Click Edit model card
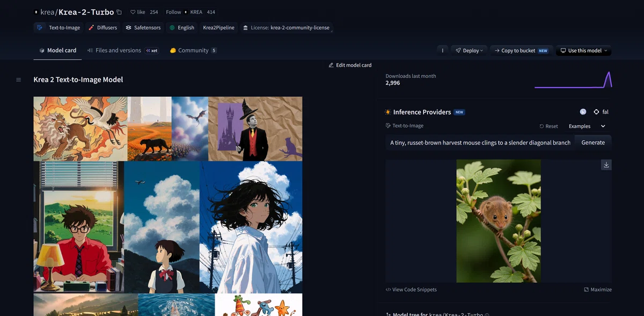The image size is (644, 316). click(x=350, y=65)
